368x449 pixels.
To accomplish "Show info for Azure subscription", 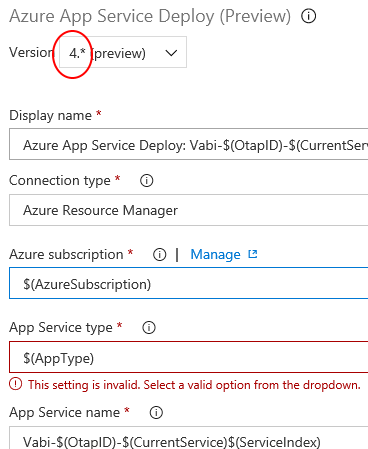I will tap(160, 255).
